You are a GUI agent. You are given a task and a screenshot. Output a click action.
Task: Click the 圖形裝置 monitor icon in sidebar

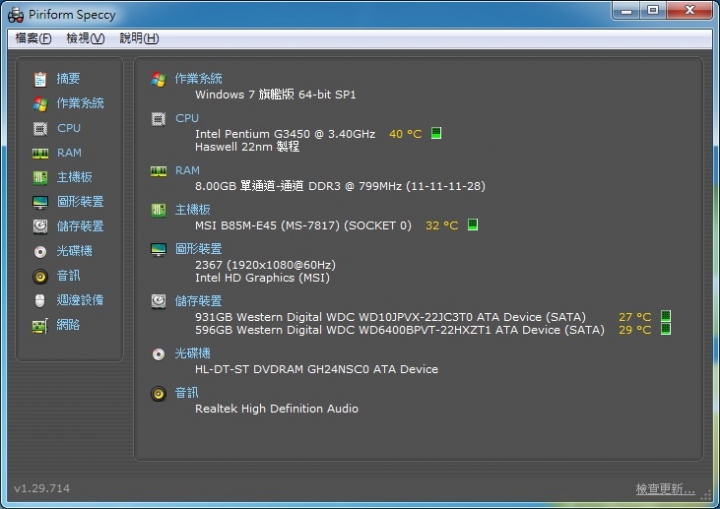click(40, 202)
